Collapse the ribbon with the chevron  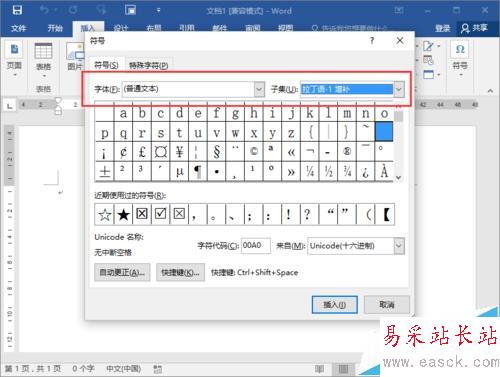pos(490,90)
